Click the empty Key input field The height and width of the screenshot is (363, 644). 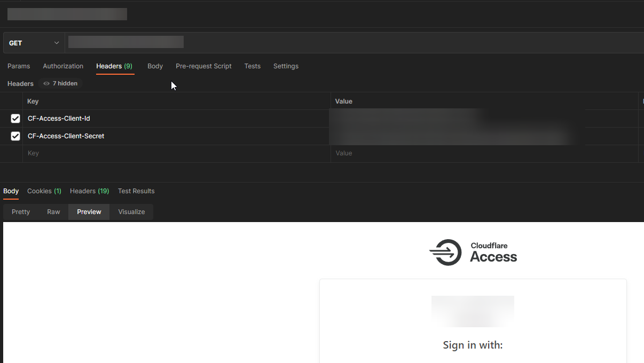click(x=176, y=153)
